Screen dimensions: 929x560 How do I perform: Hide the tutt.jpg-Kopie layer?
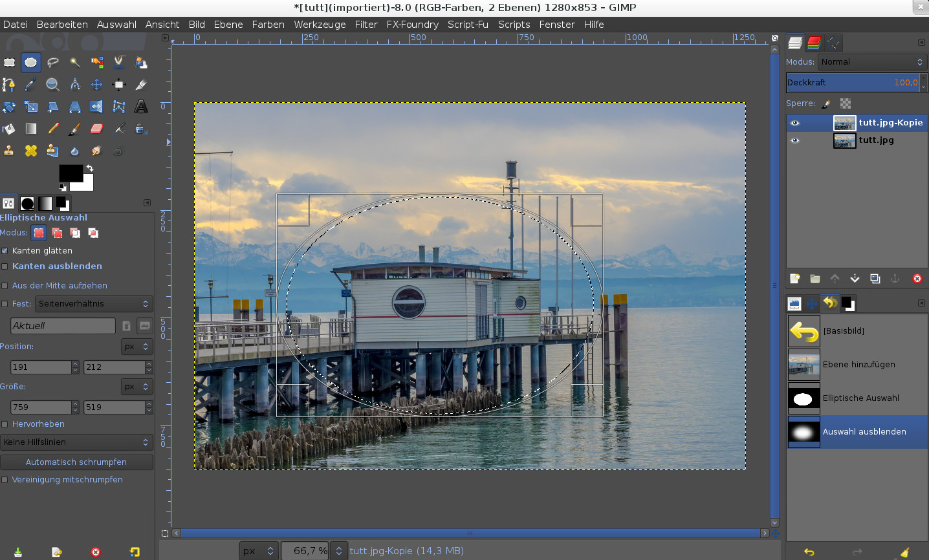[x=795, y=123]
